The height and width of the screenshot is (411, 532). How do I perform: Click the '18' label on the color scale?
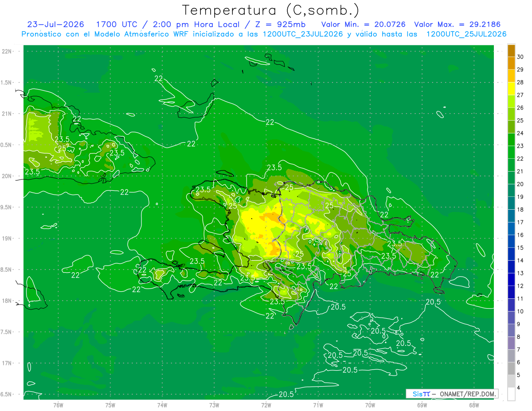[520, 209]
